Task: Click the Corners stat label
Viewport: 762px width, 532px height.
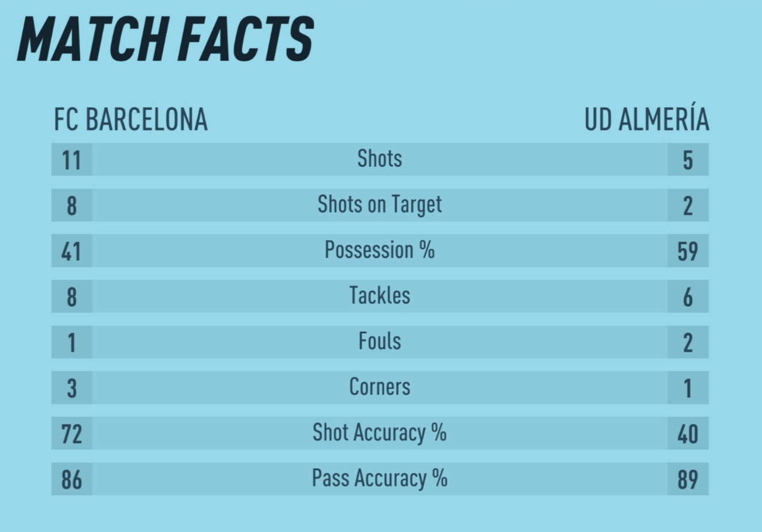Action: [379, 387]
